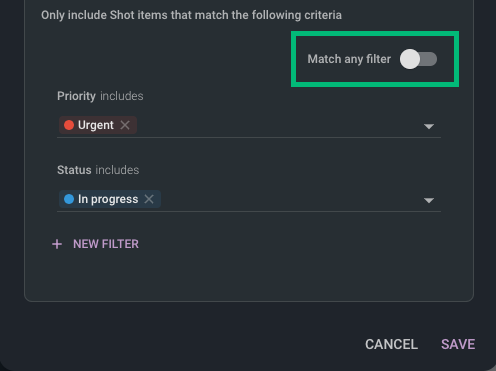Remove the Urgent priority chip
Viewport: 496px width, 371px height.
125,125
